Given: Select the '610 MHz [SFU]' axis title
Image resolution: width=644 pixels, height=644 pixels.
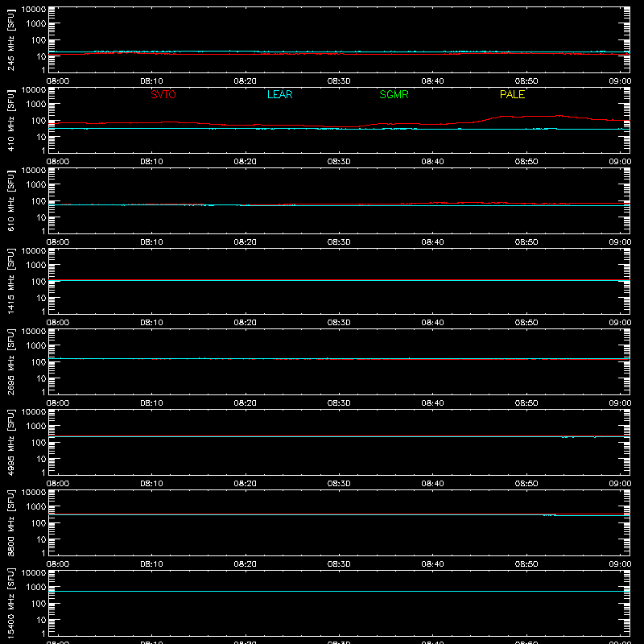Looking at the screenshot, I should tap(11, 200).
